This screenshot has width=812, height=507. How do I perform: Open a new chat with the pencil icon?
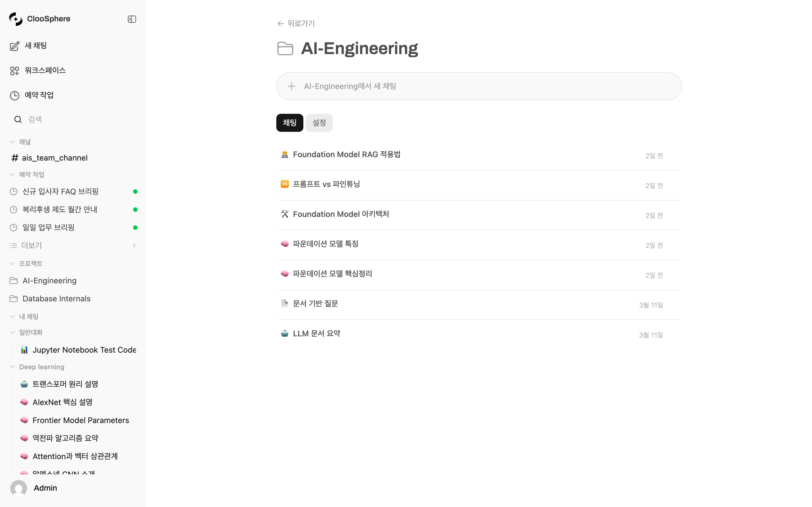15,46
